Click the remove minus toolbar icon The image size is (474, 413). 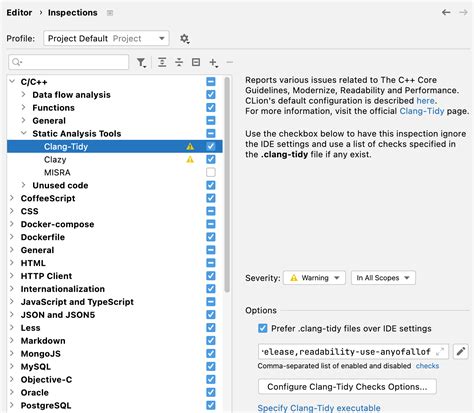click(230, 62)
